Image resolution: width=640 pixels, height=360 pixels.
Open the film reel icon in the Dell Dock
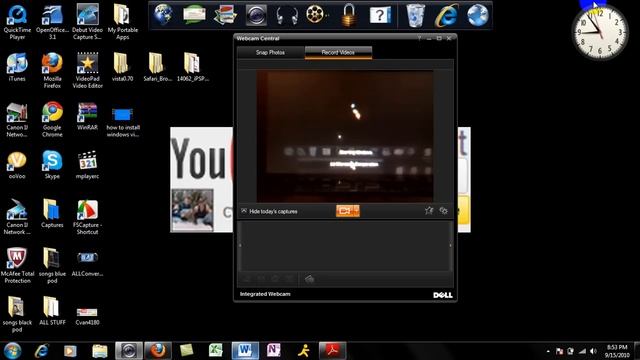pyautogui.click(x=316, y=15)
